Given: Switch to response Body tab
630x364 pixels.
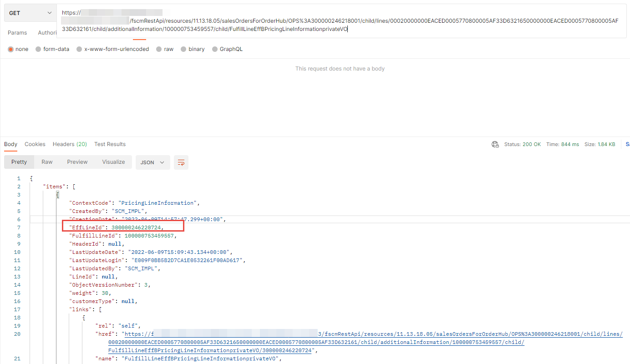Looking at the screenshot, I should pyautogui.click(x=11, y=144).
